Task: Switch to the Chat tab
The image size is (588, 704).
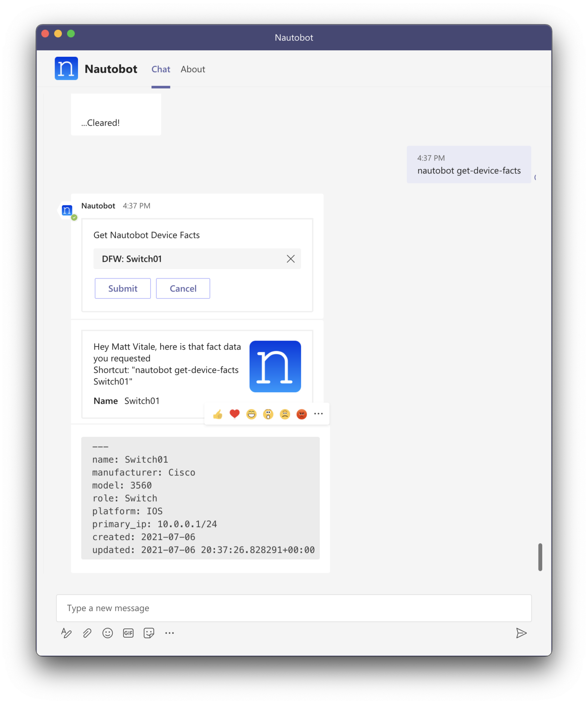Action: 161,69
